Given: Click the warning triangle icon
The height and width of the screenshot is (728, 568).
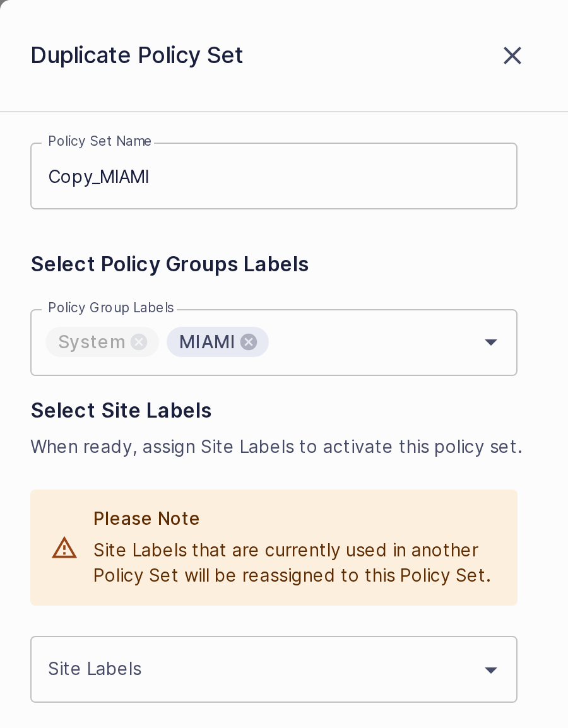Looking at the screenshot, I should [x=64, y=548].
